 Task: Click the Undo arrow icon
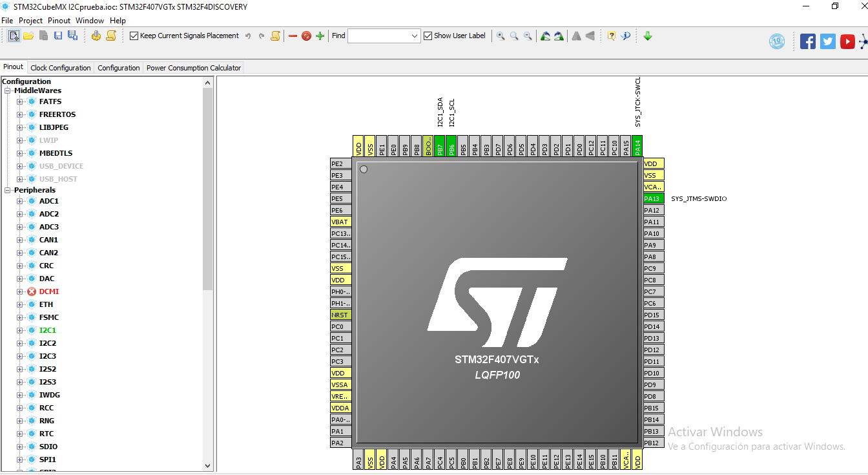coord(248,36)
